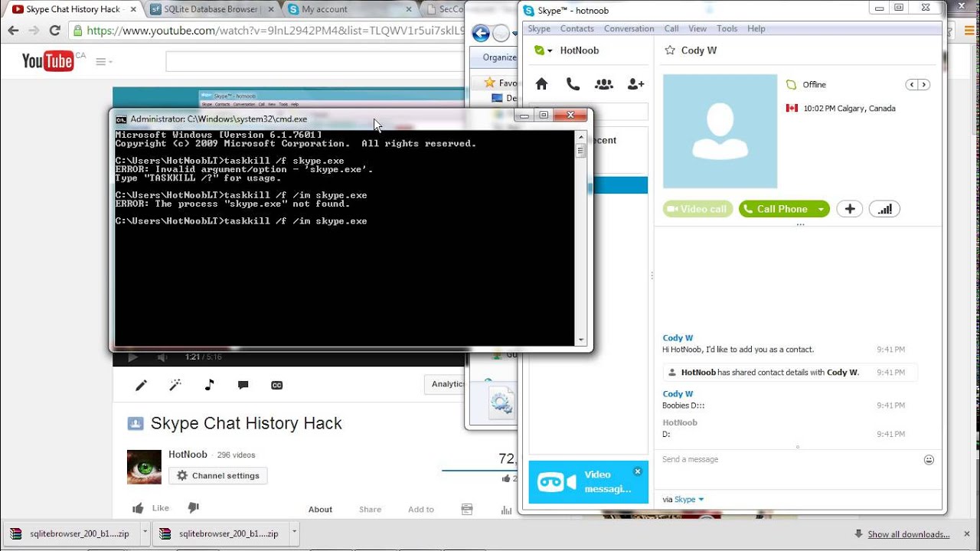Click Chrome's forward arrow
This screenshot has height=551, width=980.
click(x=34, y=31)
